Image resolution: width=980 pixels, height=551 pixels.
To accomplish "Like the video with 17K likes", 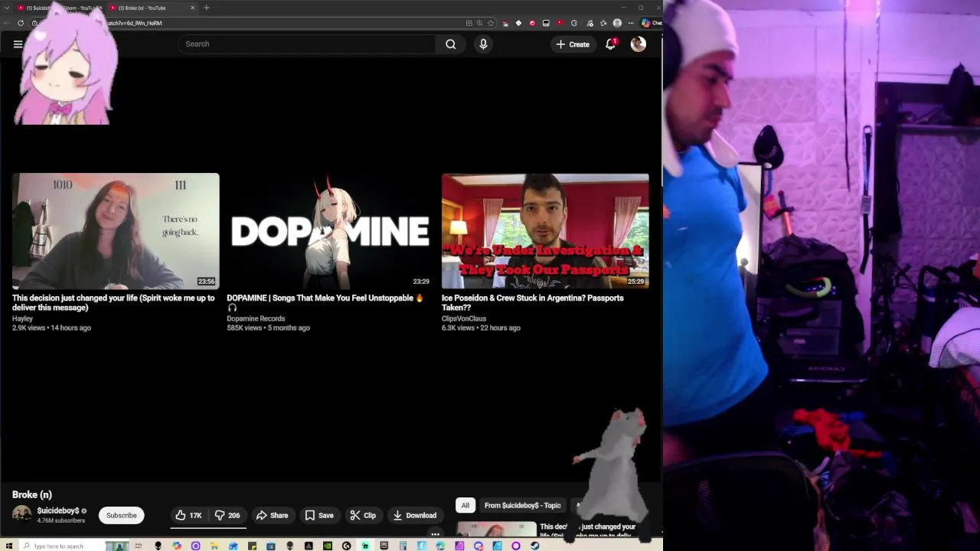I will 188,515.
